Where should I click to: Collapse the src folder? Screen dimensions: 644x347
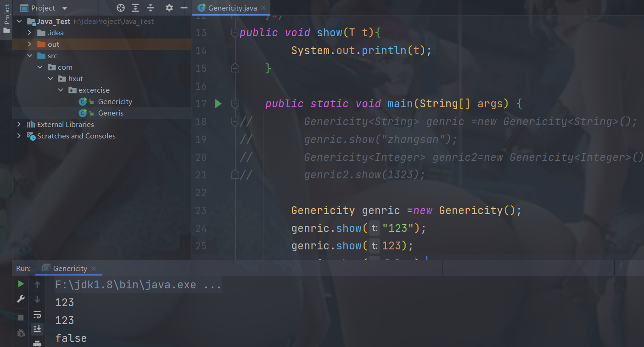point(29,56)
